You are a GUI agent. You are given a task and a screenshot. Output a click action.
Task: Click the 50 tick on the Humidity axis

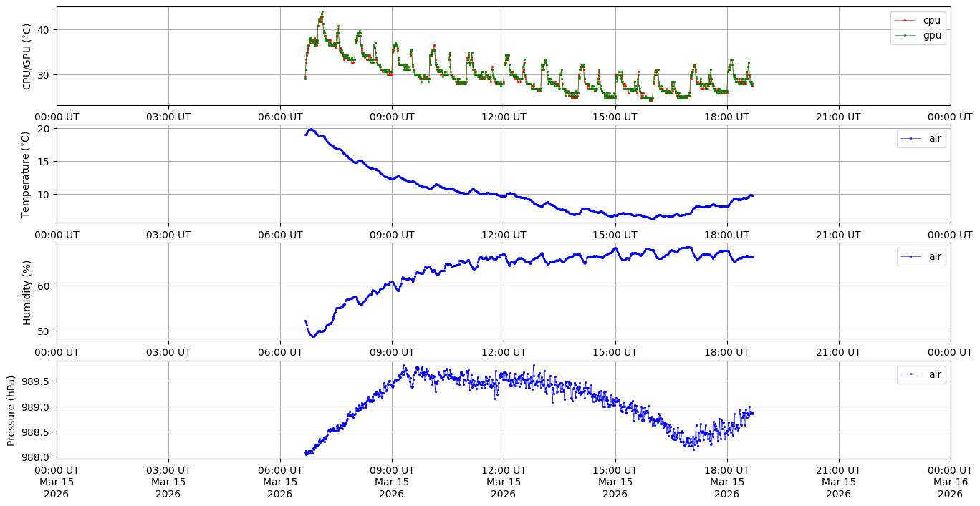[44, 331]
